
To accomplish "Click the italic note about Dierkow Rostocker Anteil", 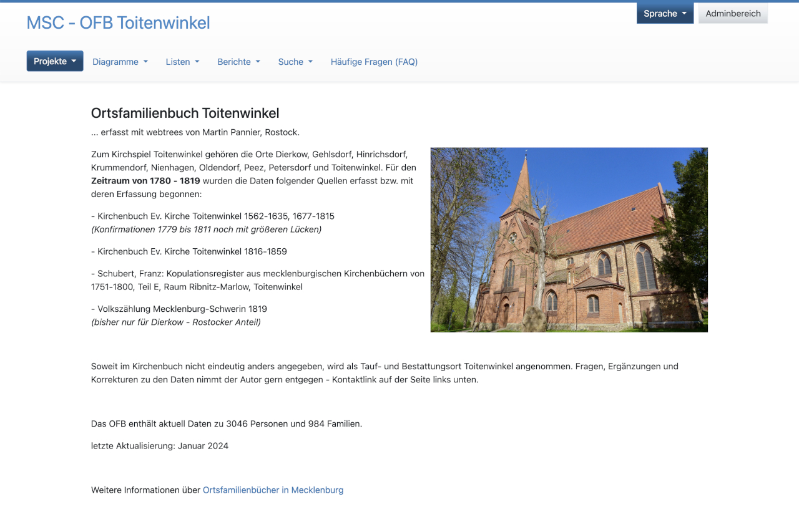I will coord(176,322).
